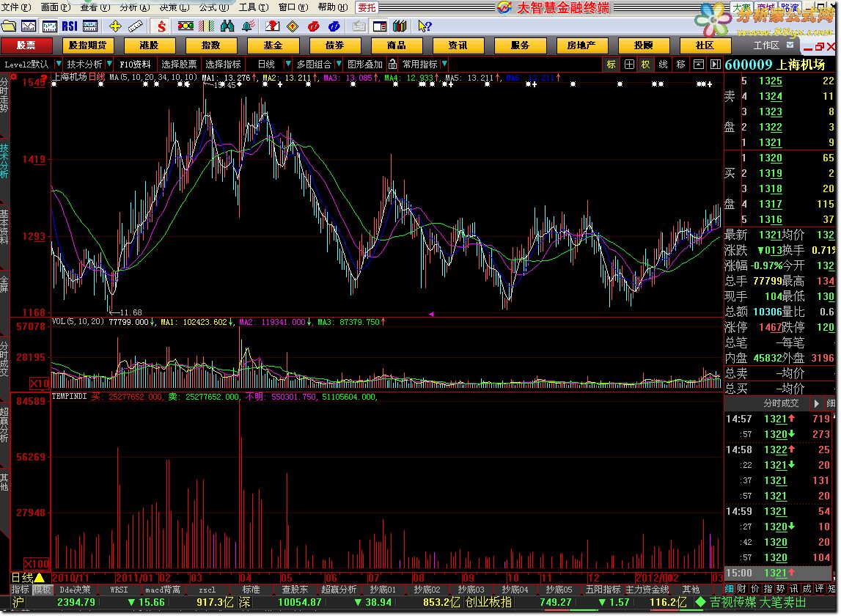Click the yellow diamond arrow icon
The image size is (841, 616).
(x=293, y=26)
